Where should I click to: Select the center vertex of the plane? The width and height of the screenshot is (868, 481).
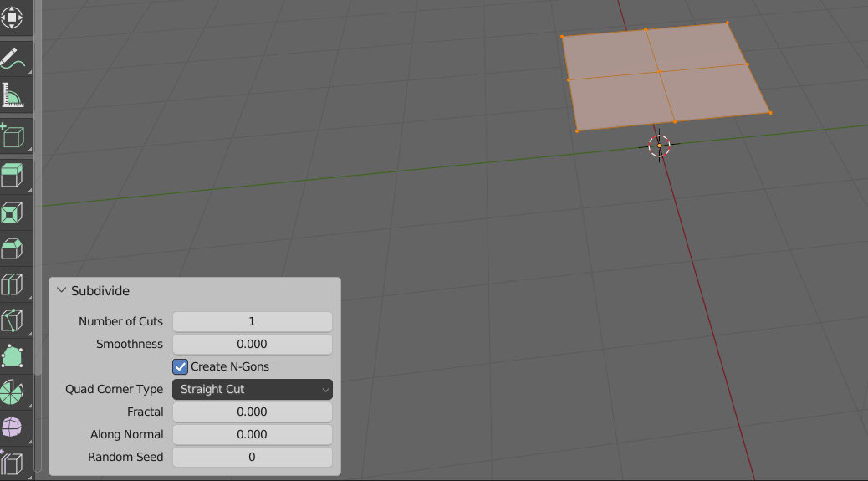click(x=659, y=72)
